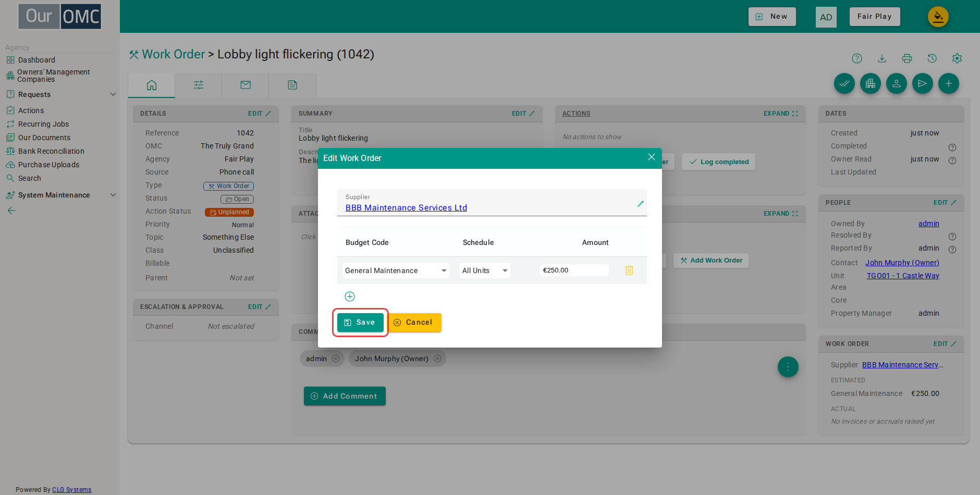Click the Add Work Order button
This screenshot has height=495, width=980.
pyautogui.click(x=711, y=261)
